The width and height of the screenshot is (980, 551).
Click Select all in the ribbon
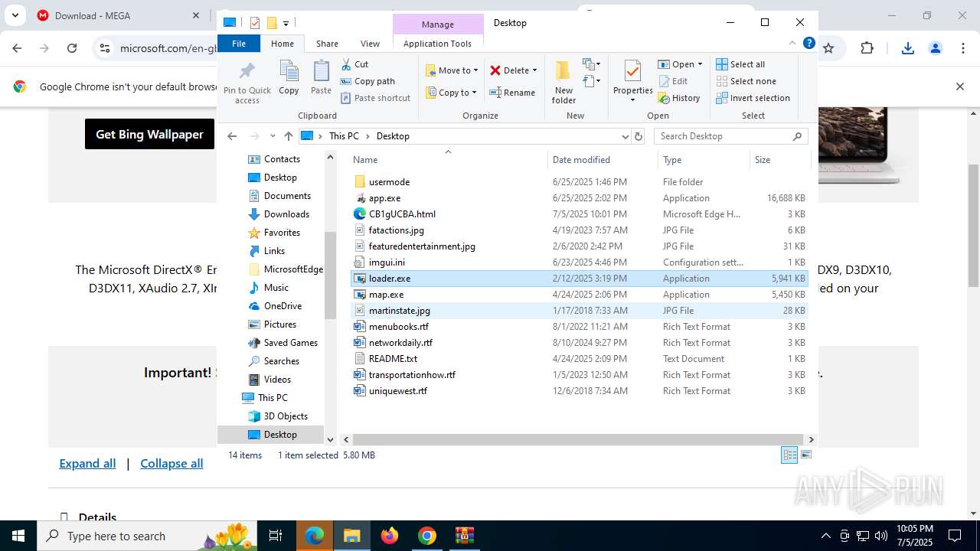[740, 64]
